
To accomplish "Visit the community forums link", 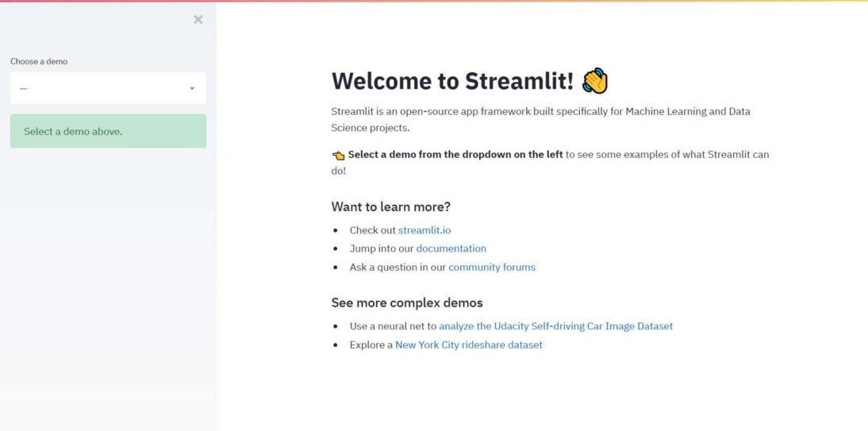I will (x=492, y=267).
